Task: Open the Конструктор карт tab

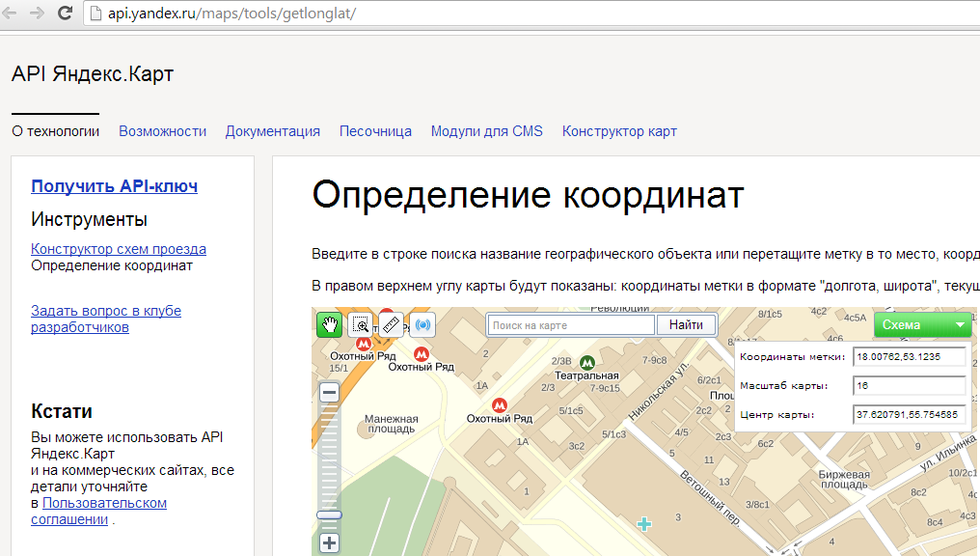Action: click(619, 131)
